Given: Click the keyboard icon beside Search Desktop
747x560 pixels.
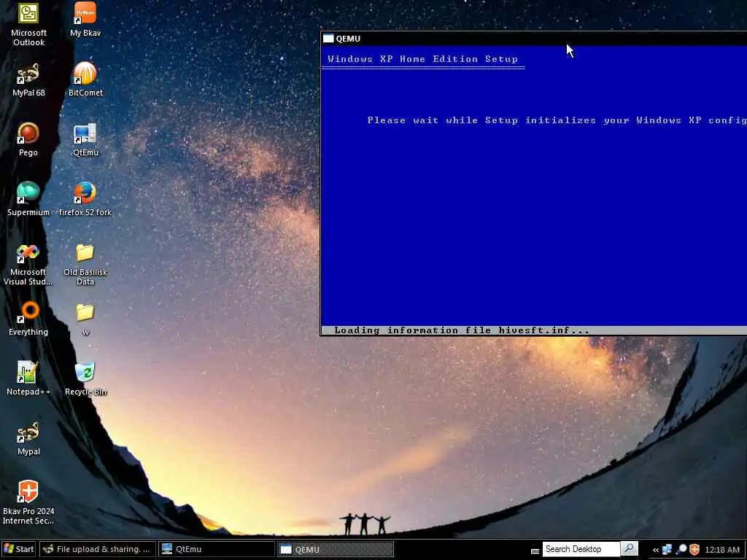Looking at the screenshot, I should tap(535, 551).
